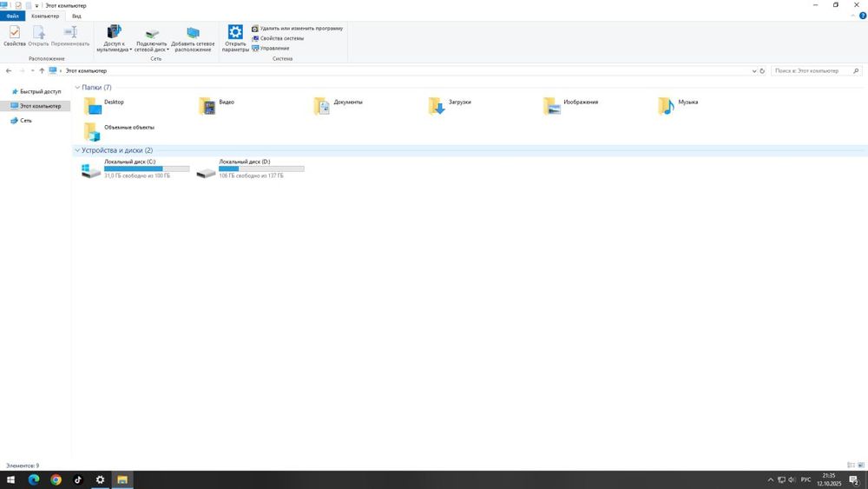The height and width of the screenshot is (489, 868).
Task: Open the blue help question icon
Action: [x=863, y=16]
